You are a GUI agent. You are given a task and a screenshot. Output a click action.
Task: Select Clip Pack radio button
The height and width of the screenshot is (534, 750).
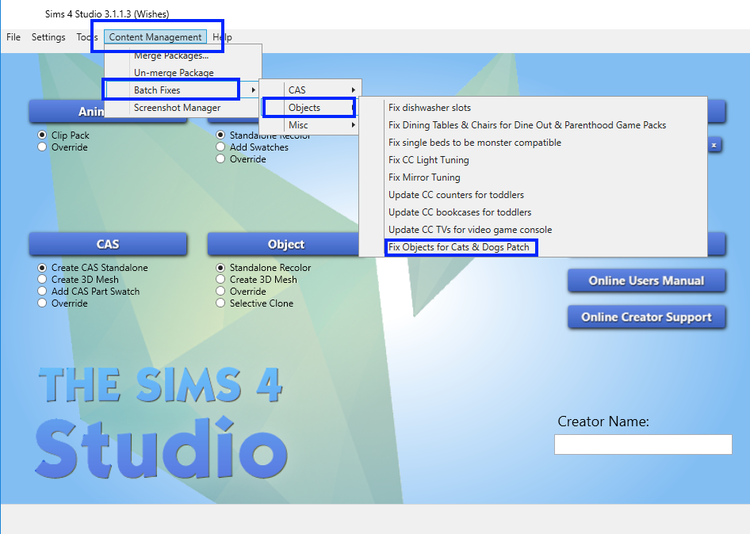pyautogui.click(x=42, y=135)
